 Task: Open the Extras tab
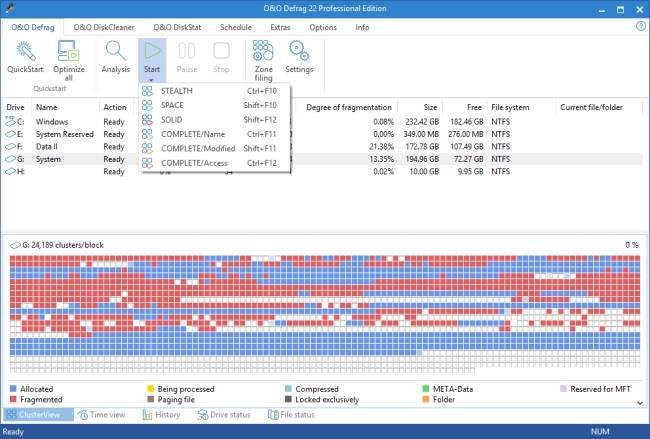[280, 27]
